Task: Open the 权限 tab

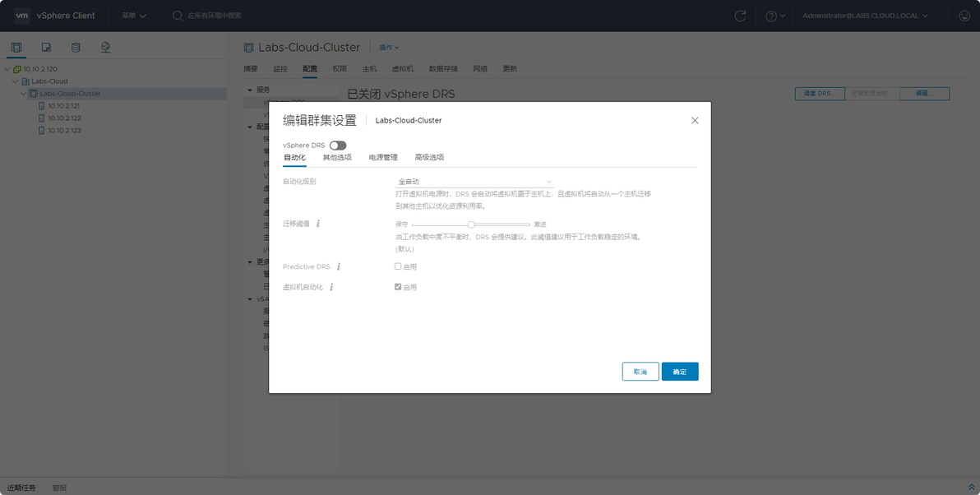Action: pos(340,69)
